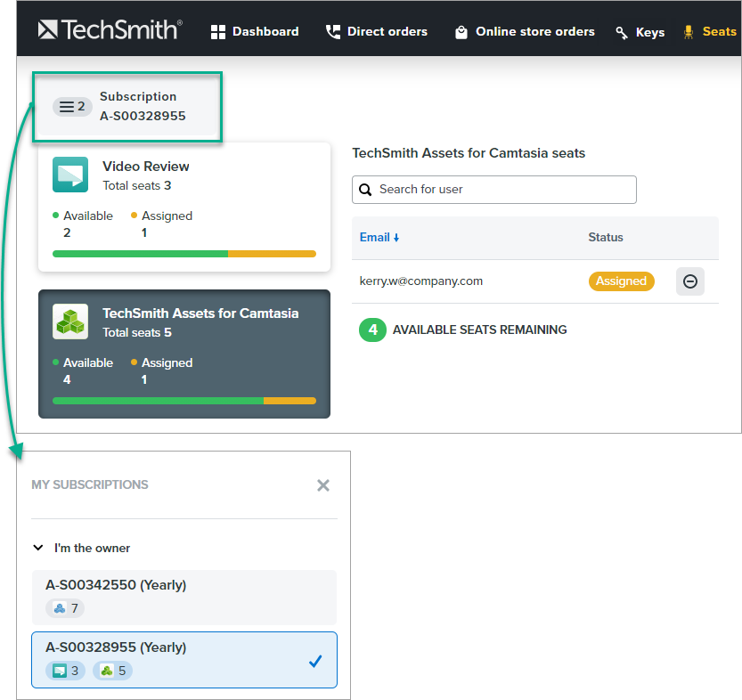Click the TechSmith logo
This screenshot has height=700, width=742.
[x=110, y=30]
